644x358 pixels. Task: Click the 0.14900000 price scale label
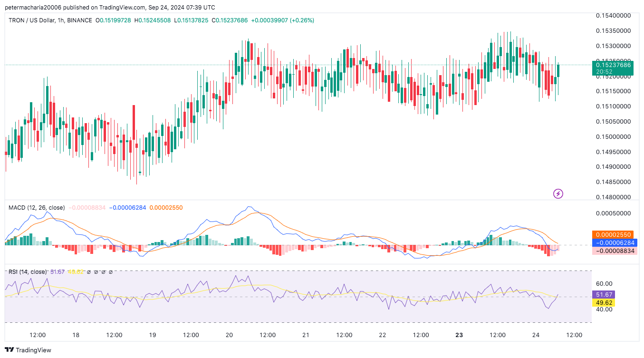tap(613, 167)
